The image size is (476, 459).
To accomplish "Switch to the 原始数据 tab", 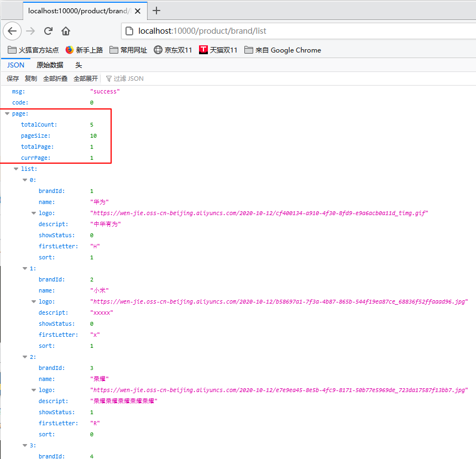I will click(50, 65).
